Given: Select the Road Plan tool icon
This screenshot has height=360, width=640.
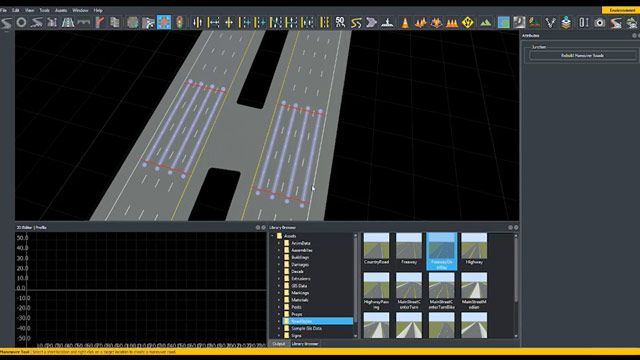Looking at the screenshot, I should point(6,23).
